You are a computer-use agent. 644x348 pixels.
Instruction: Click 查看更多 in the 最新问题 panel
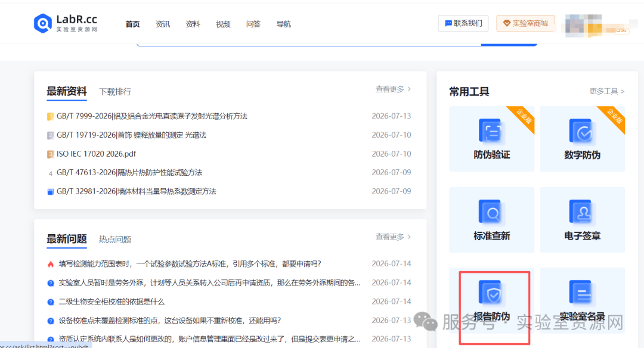[x=393, y=237]
